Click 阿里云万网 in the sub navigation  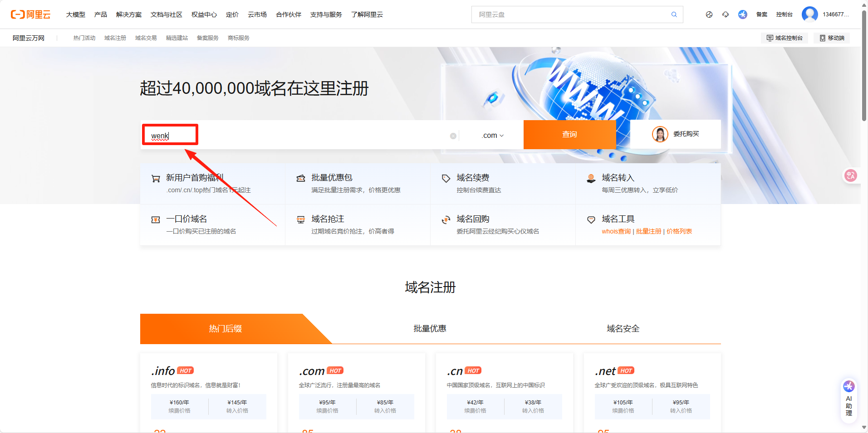click(x=29, y=38)
